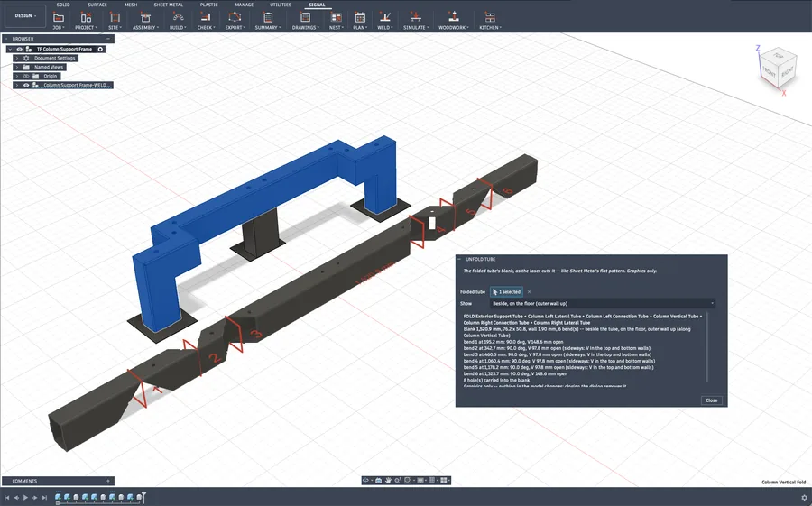Viewport: 812px width, 506px height.
Task: Select the Document Settings tree item
Action: (x=55, y=58)
